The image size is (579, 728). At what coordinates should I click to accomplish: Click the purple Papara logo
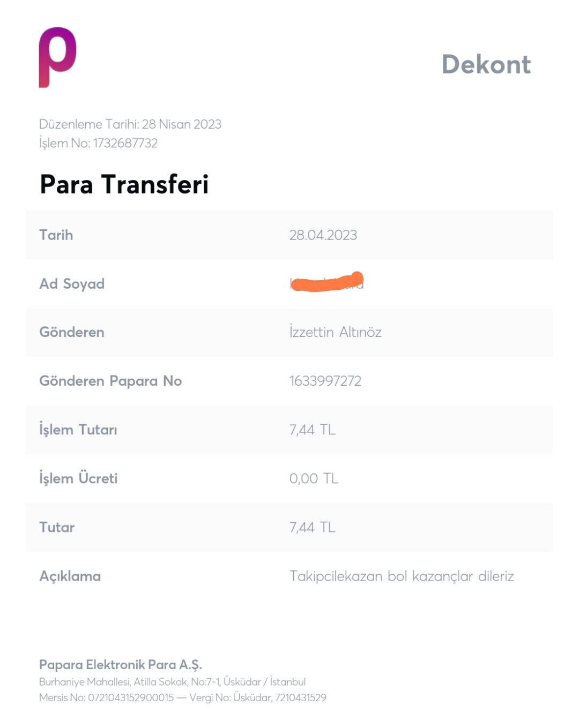tap(58, 57)
